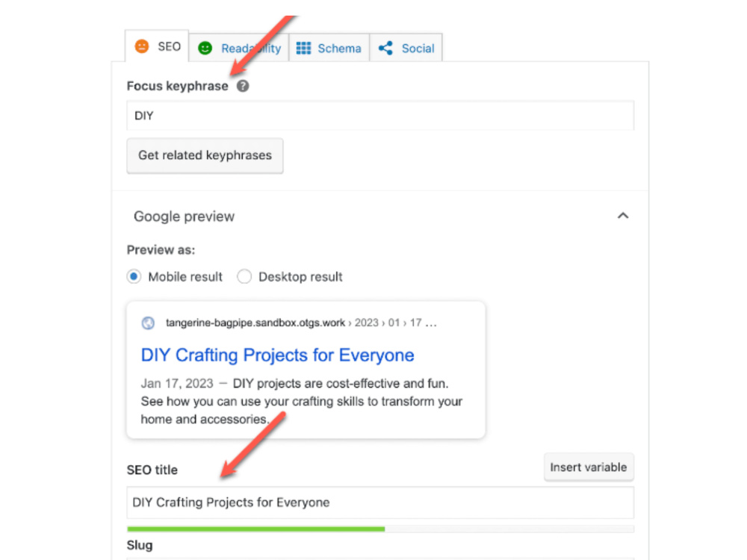Click the SEO title label

pos(152,470)
